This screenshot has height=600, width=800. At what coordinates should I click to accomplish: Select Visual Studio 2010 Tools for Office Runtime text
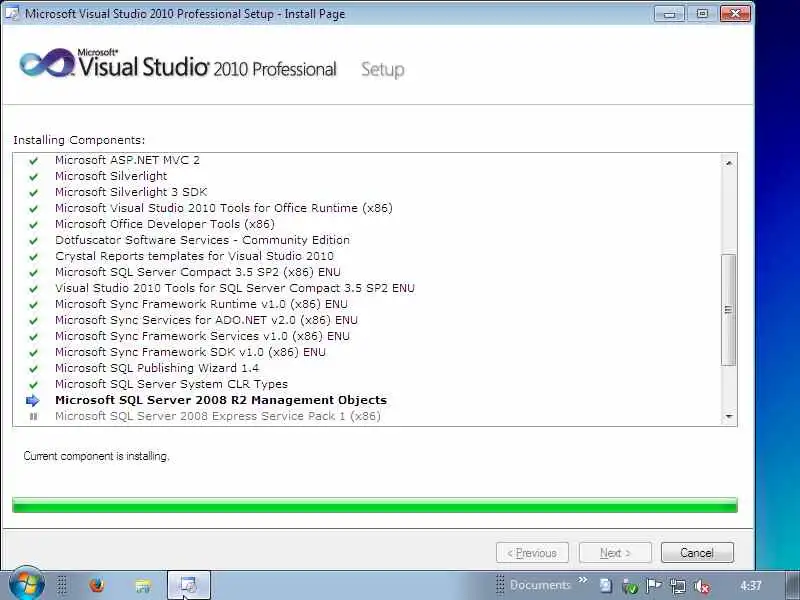(x=223, y=208)
